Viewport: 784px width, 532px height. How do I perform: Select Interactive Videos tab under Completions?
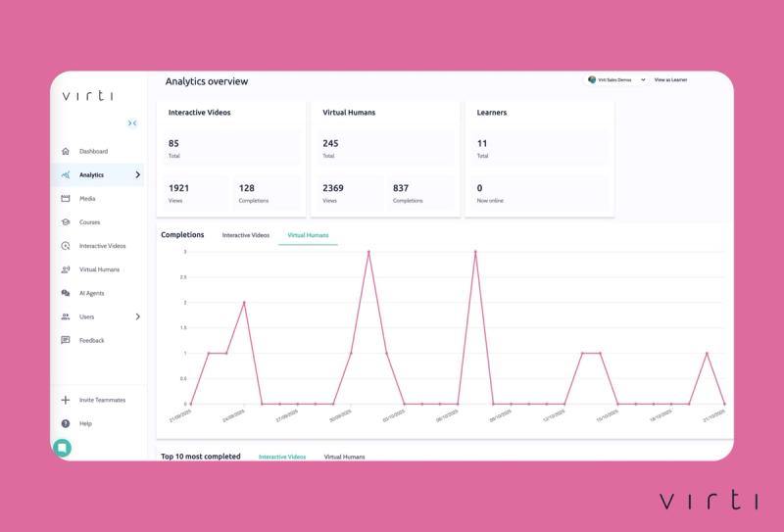click(246, 235)
